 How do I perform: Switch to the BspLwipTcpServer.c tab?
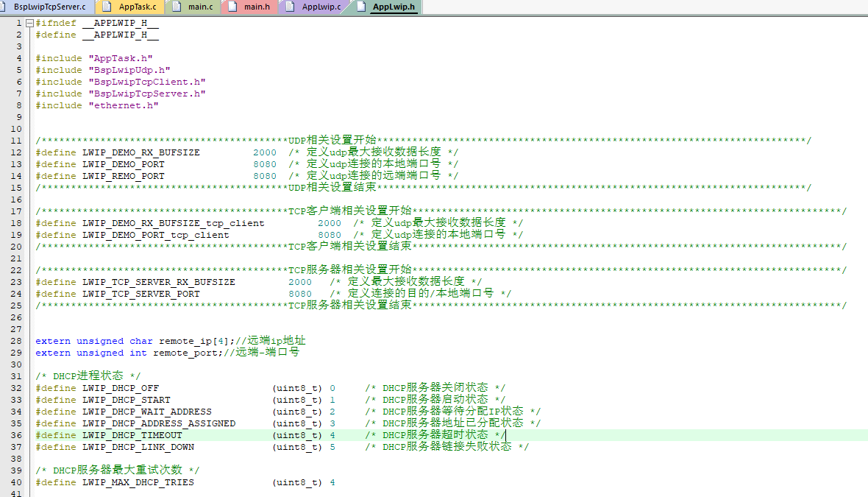click(49, 7)
